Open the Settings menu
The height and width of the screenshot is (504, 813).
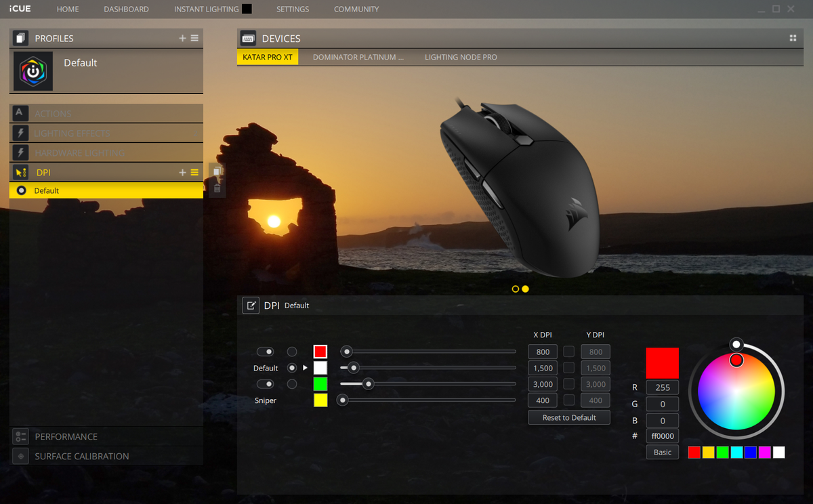(x=293, y=9)
